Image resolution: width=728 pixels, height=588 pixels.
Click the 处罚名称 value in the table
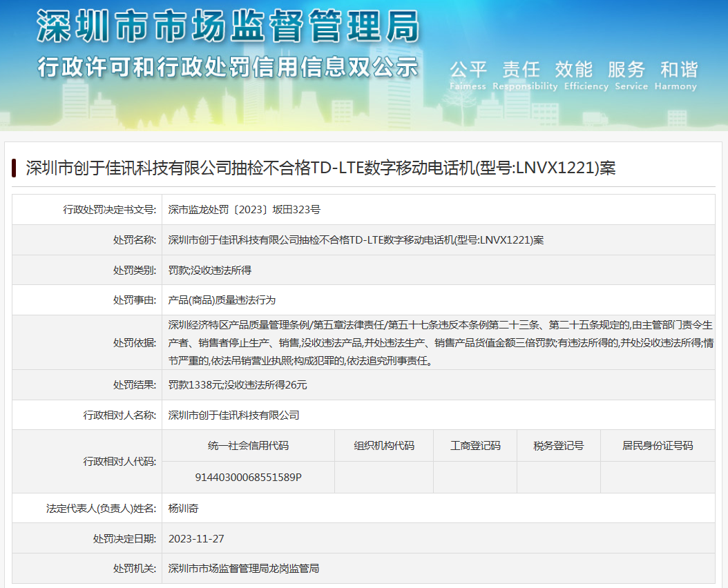pyautogui.click(x=356, y=240)
